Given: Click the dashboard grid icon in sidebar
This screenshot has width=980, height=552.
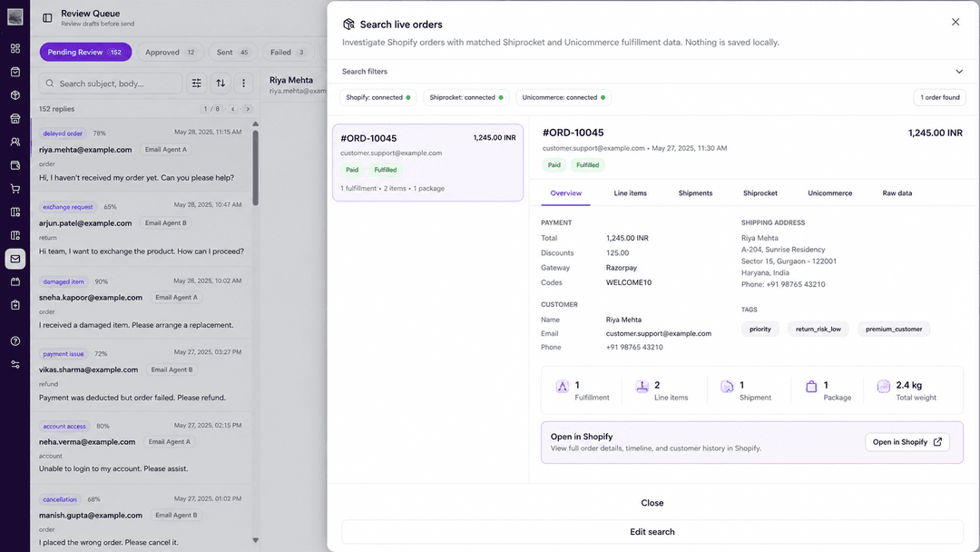Looking at the screenshot, I should point(15,49).
